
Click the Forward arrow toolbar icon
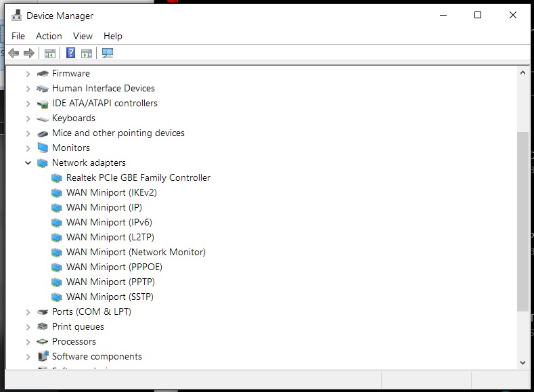click(29, 53)
